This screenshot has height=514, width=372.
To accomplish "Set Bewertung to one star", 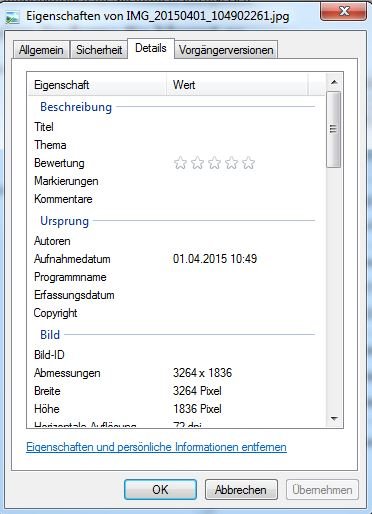I will [x=180, y=163].
